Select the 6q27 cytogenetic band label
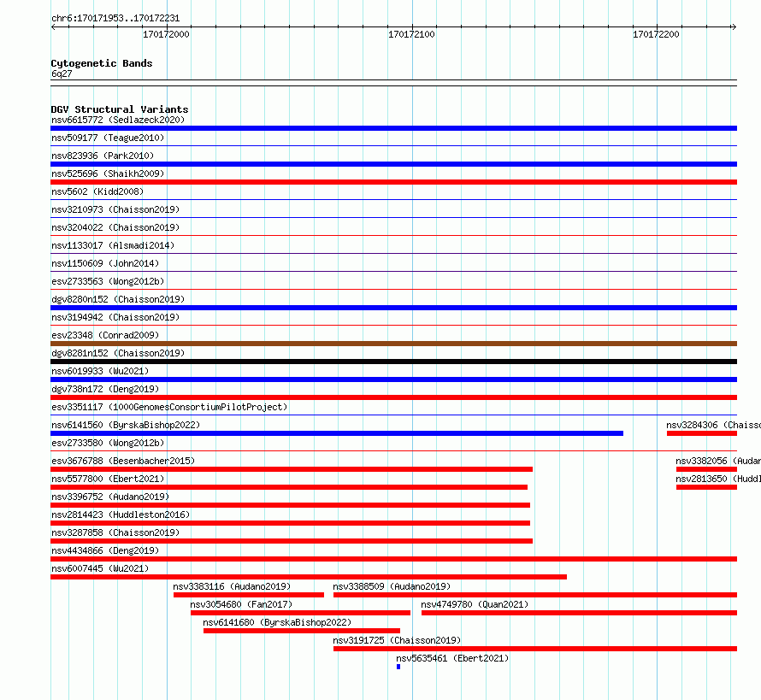This screenshot has height=700, width=761. pyautogui.click(x=62, y=74)
